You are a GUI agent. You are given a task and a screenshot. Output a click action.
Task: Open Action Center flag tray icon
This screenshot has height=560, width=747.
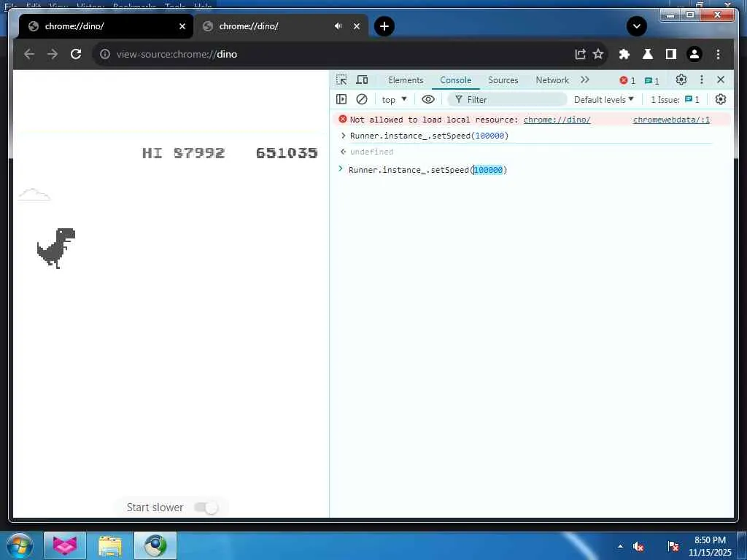[673, 546]
